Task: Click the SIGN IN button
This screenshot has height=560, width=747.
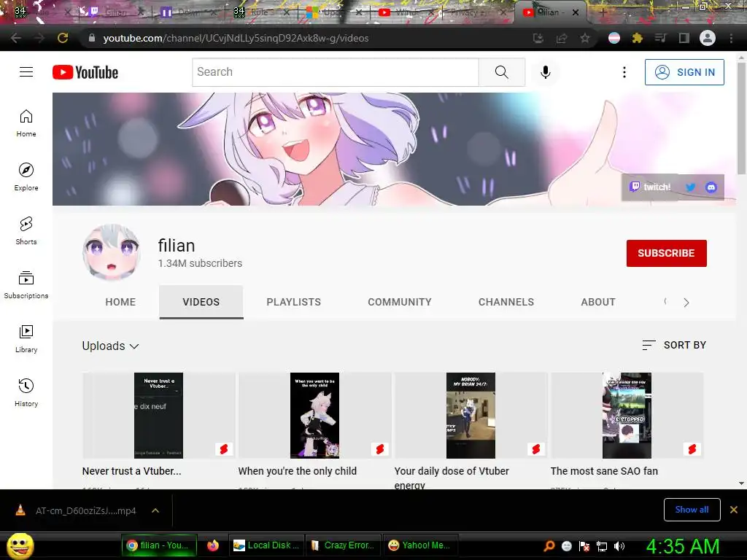Action: point(684,72)
